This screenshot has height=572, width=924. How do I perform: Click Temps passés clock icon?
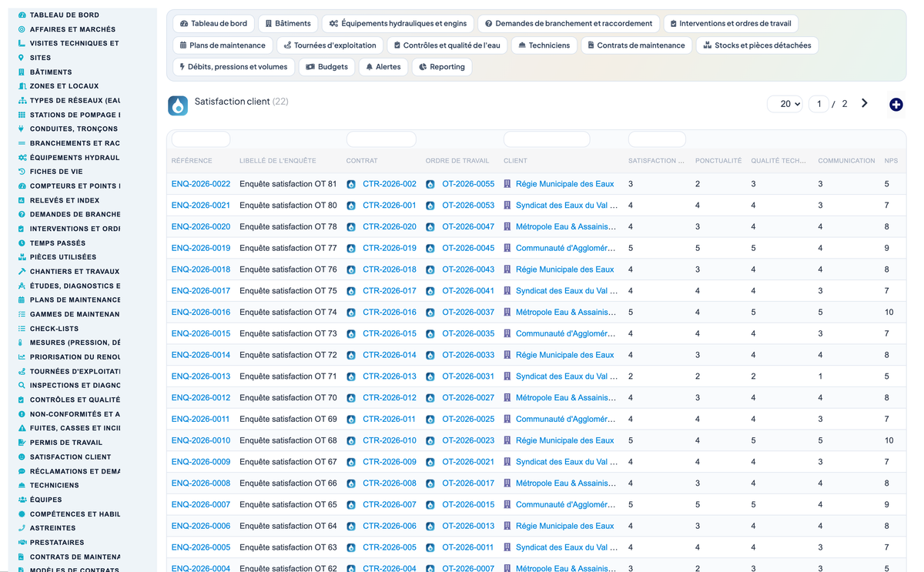[22, 243]
